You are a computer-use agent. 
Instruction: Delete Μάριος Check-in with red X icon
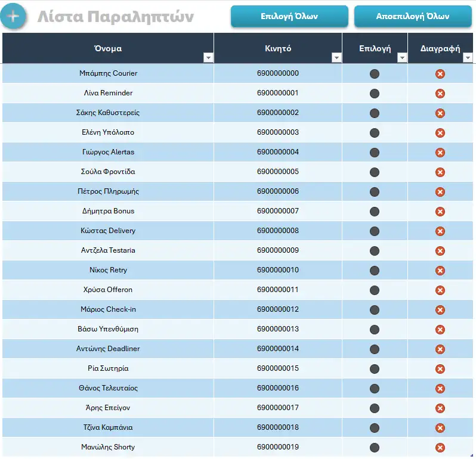tap(440, 310)
